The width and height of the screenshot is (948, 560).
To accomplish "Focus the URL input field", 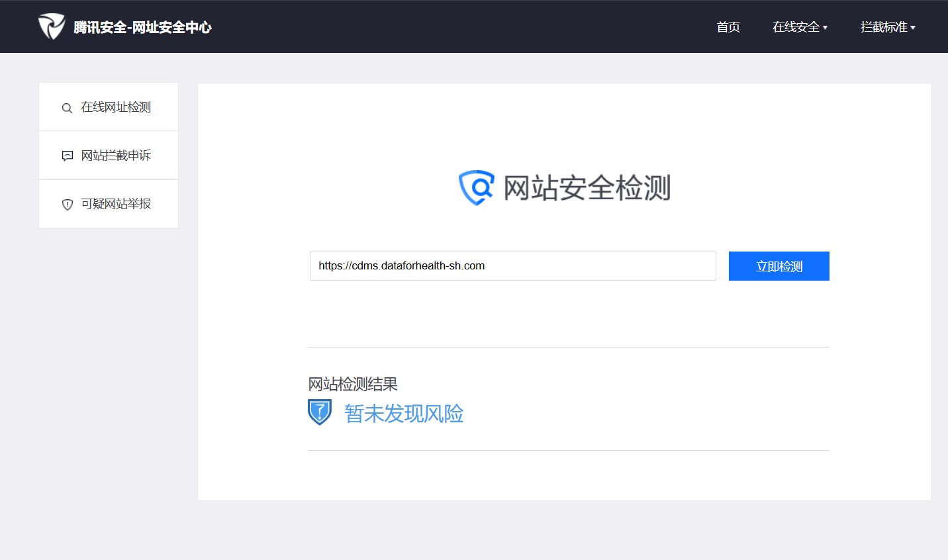I will click(x=513, y=266).
